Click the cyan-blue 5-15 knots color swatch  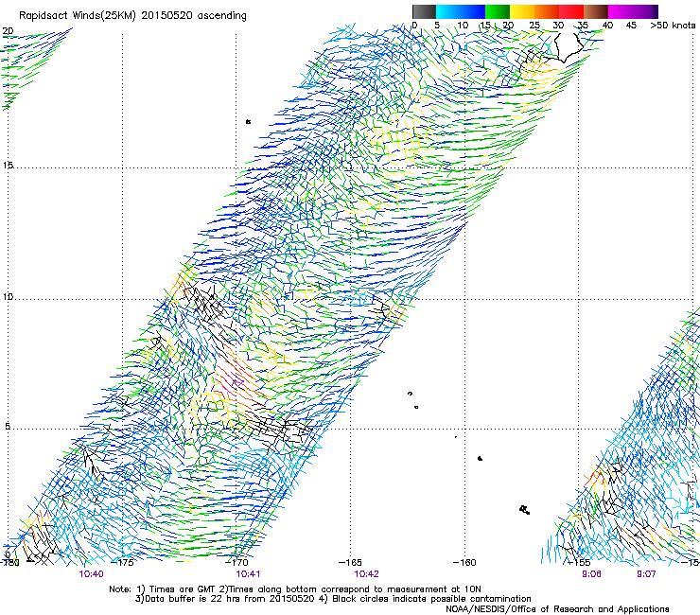pos(461,11)
